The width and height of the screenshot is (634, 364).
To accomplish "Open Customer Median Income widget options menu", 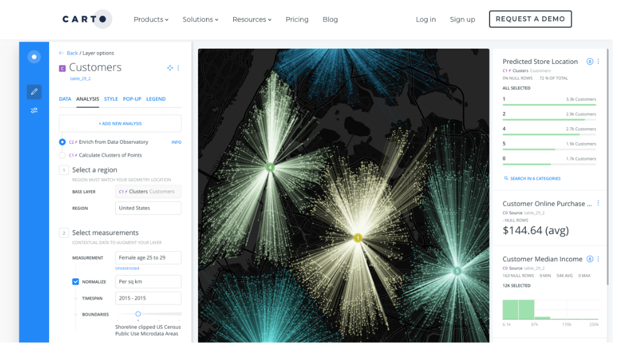I will [598, 259].
